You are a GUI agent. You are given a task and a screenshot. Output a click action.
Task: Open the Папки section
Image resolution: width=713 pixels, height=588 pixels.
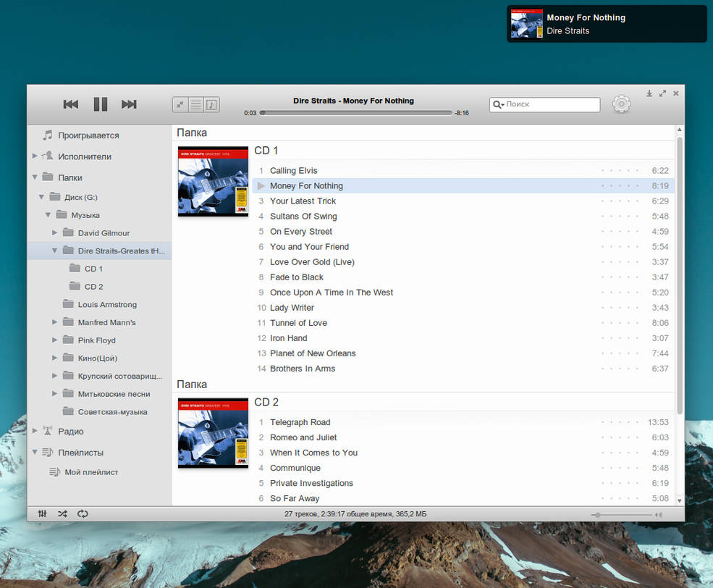[70, 178]
